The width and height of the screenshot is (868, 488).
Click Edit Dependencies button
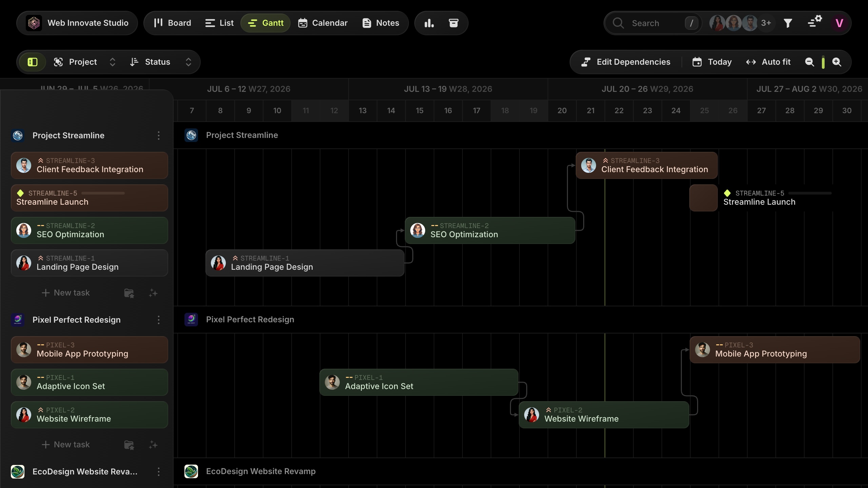point(626,62)
